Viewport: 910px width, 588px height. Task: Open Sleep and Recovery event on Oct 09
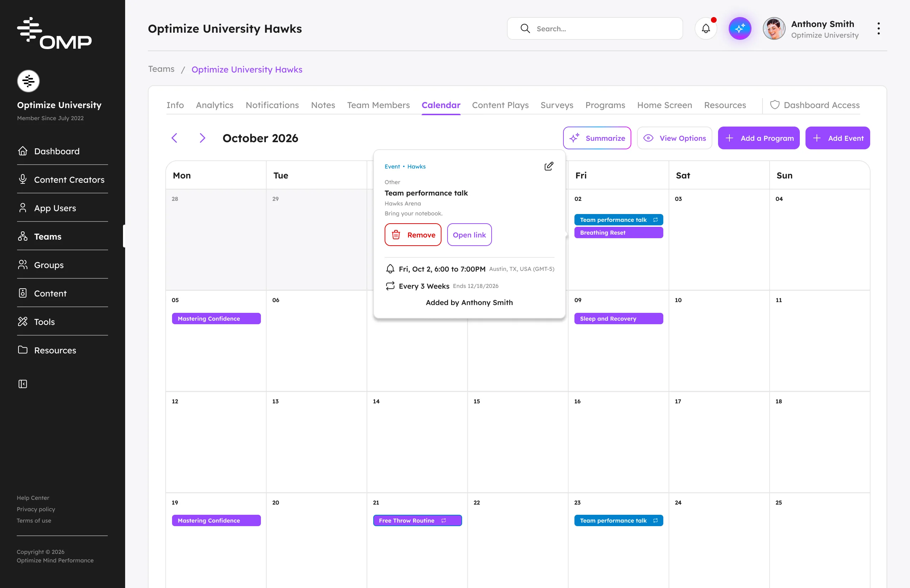[619, 319]
